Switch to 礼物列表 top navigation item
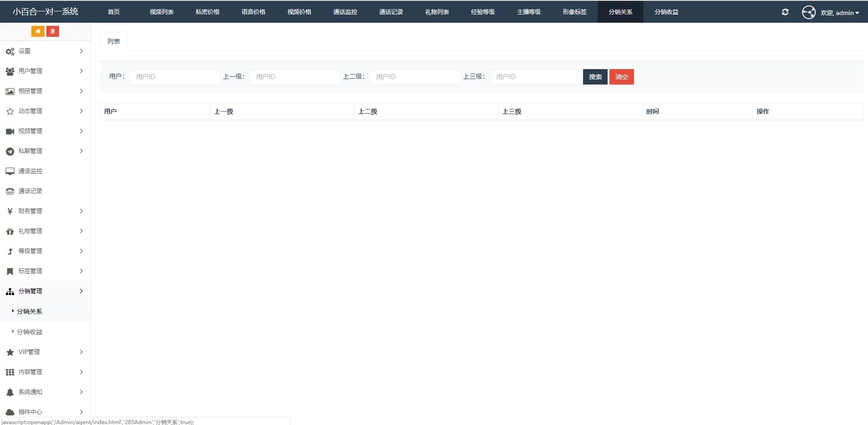Screen dimensions: 868x425 click(437, 12)
